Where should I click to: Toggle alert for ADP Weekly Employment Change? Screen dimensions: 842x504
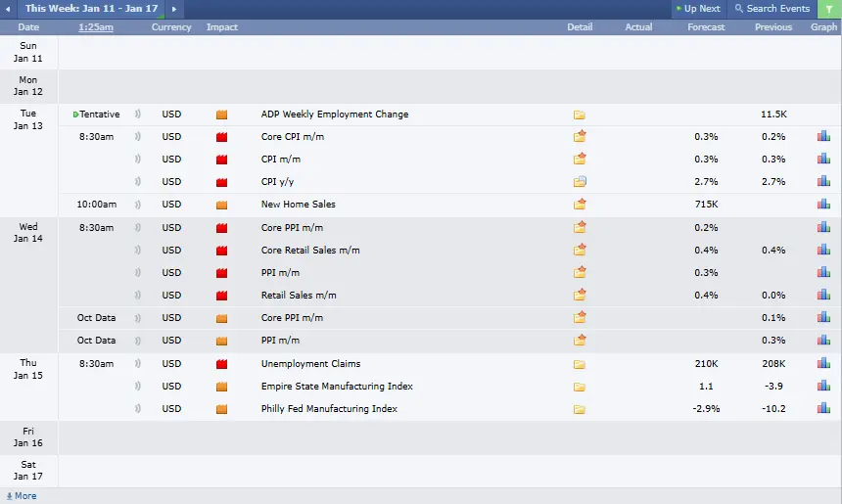(x=138, y=115)
